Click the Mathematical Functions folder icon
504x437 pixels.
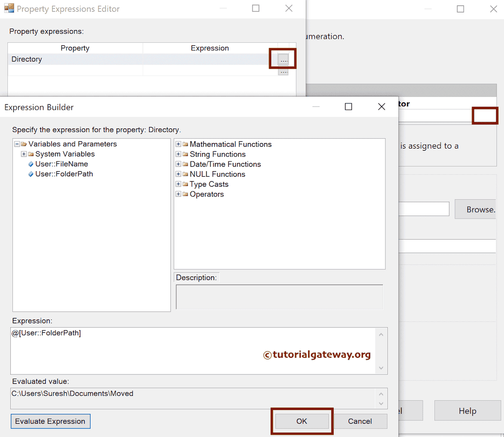(185, 144)
